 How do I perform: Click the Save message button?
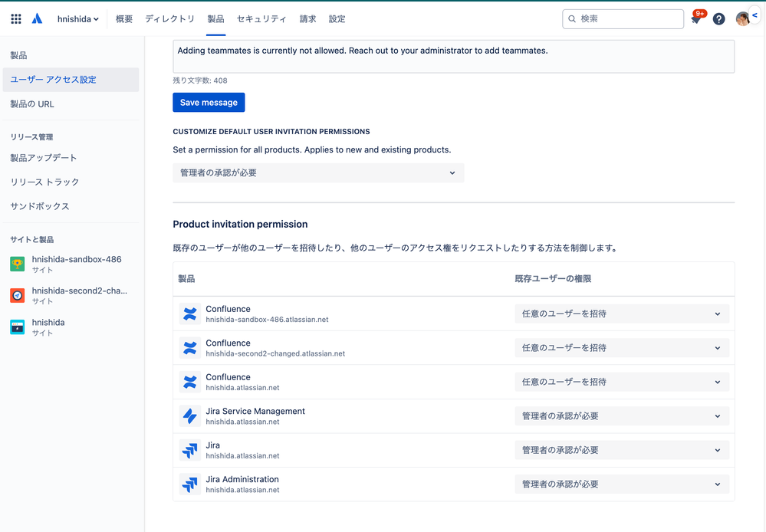(x=209, y=103)
